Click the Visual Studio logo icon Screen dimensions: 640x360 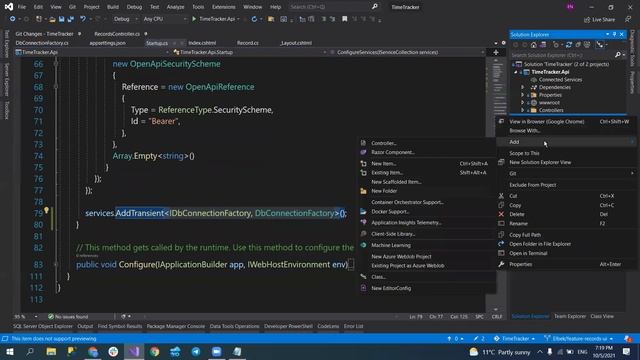(x=9, y=7)
